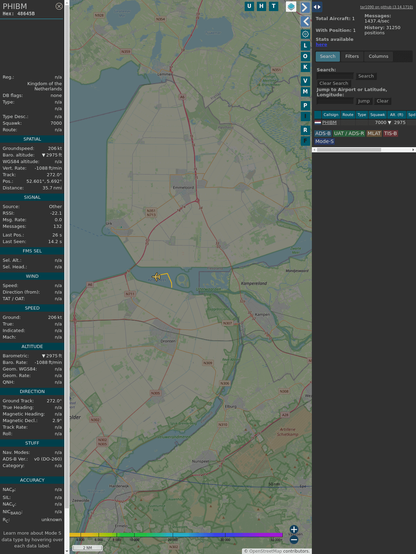Click the Search text input field
The height and width of the screenshot is (554, 416).
point(335,76)
